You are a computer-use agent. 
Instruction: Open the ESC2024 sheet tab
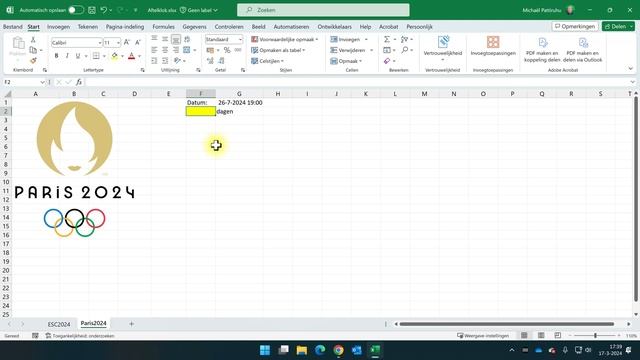[59, 324]
